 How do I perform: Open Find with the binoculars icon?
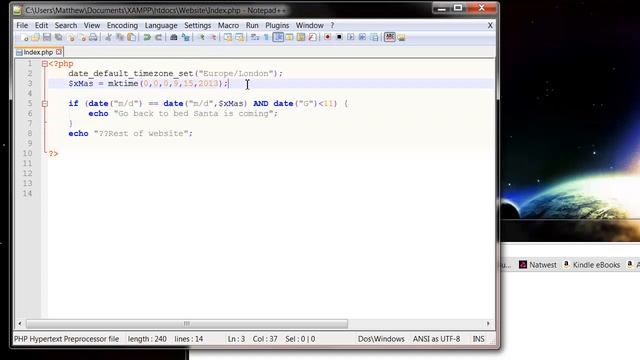(x=173, y=38)
